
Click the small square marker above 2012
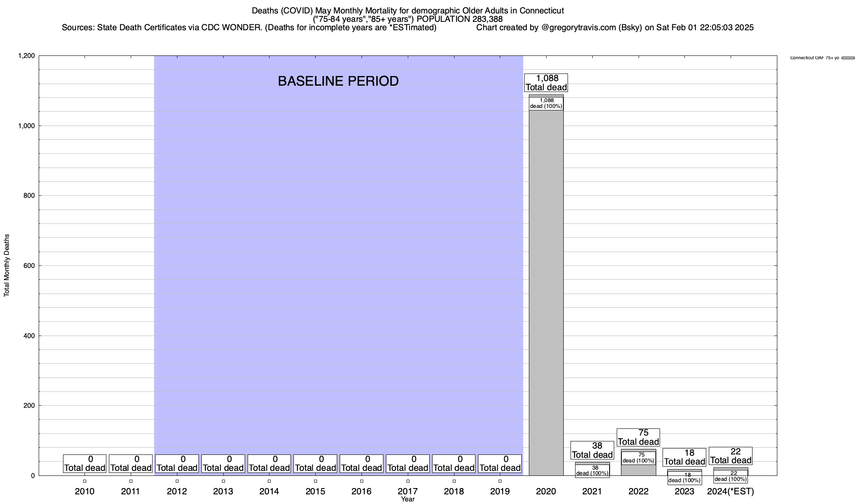[177, 481]
